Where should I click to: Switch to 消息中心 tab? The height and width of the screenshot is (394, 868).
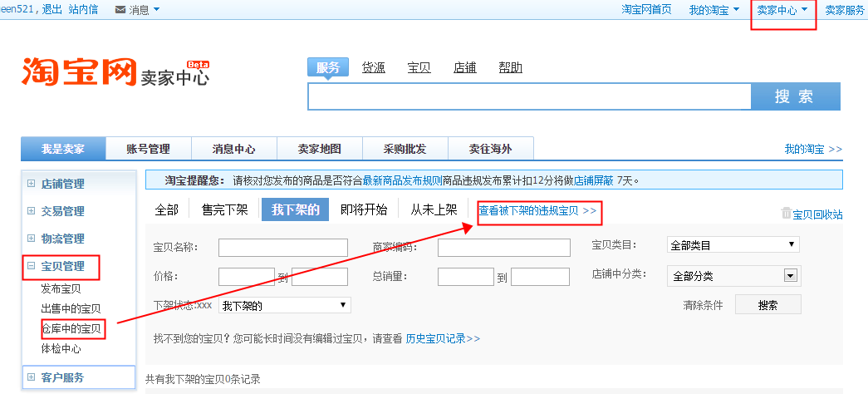tap(233, 149)
